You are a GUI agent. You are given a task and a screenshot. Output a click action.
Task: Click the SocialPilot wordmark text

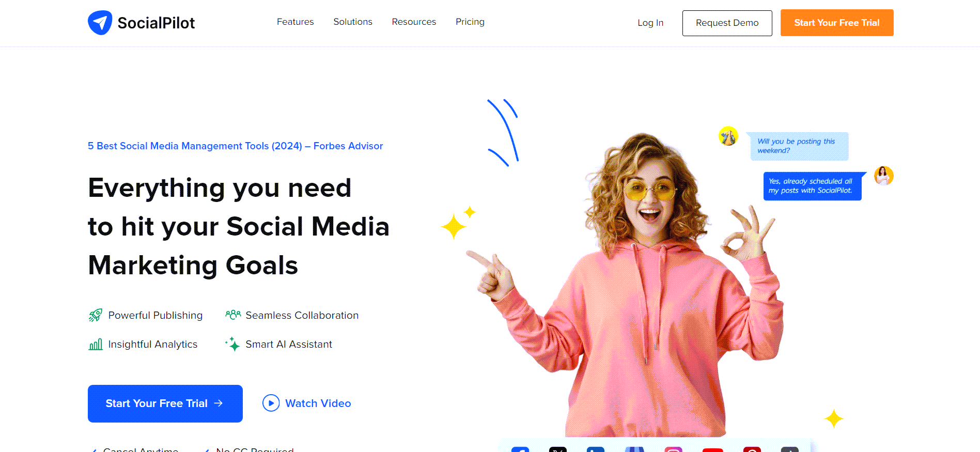click(156, 23)
